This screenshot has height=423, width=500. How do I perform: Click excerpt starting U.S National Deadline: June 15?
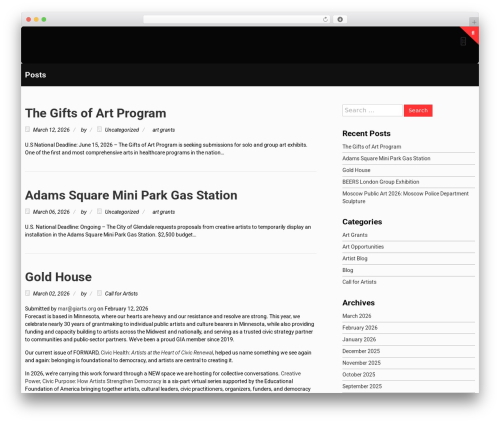(x=166, y=149)
